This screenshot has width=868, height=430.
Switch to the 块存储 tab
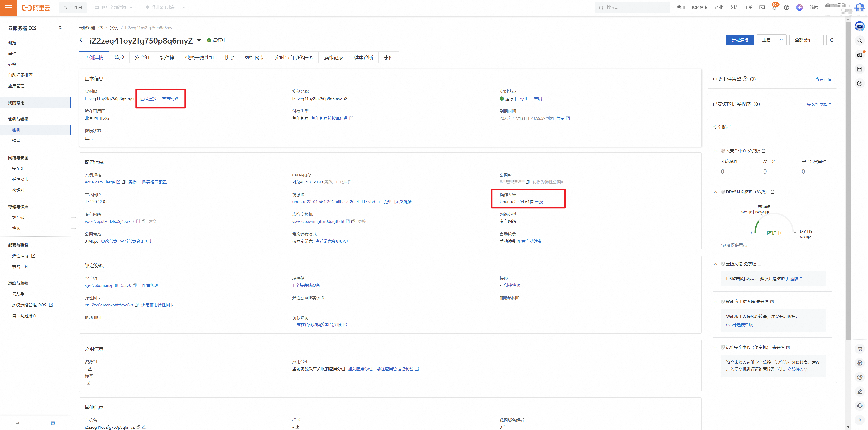(x=167, y=58)
